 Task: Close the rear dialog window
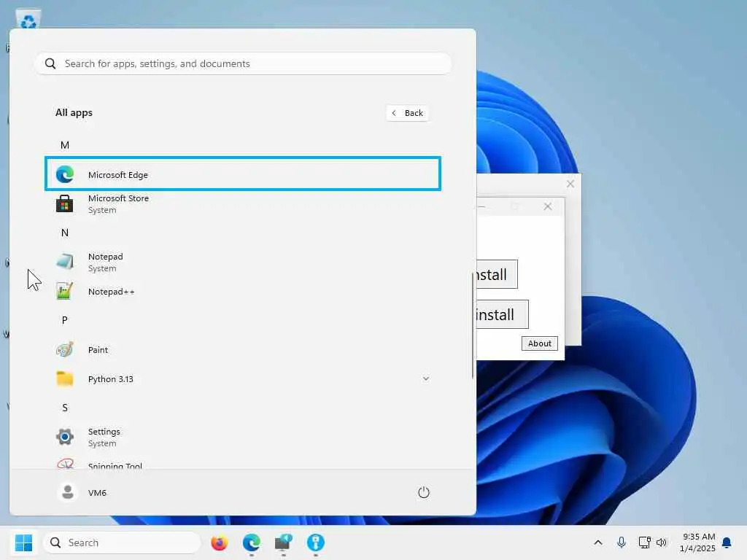point(570,184)
